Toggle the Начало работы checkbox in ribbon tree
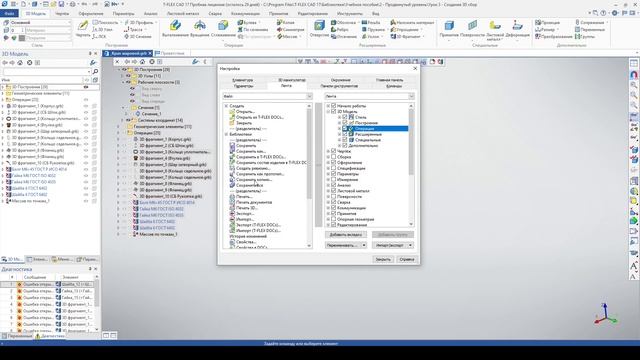Viewport: 640px width, 360px height. click(x=333, y=106)
